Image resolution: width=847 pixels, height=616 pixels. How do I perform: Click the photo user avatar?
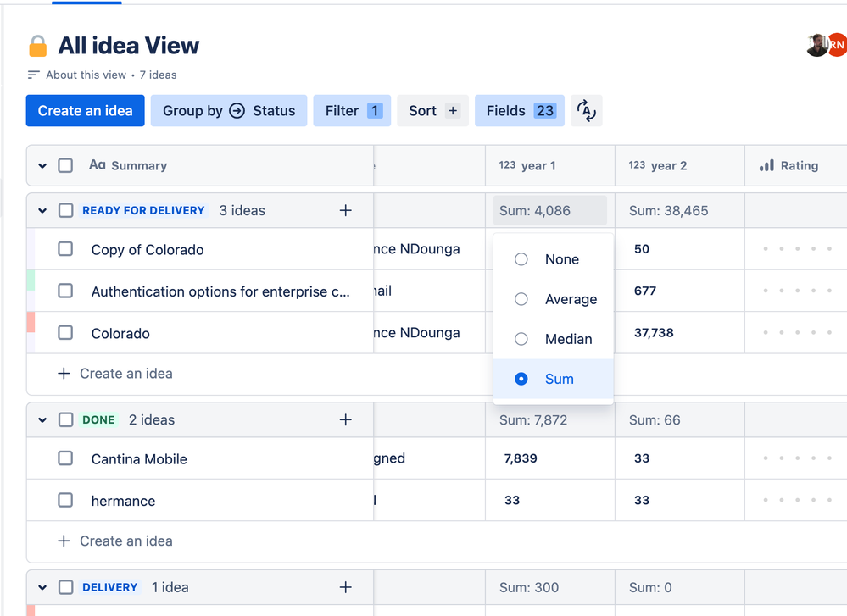[x=817, y=45]
